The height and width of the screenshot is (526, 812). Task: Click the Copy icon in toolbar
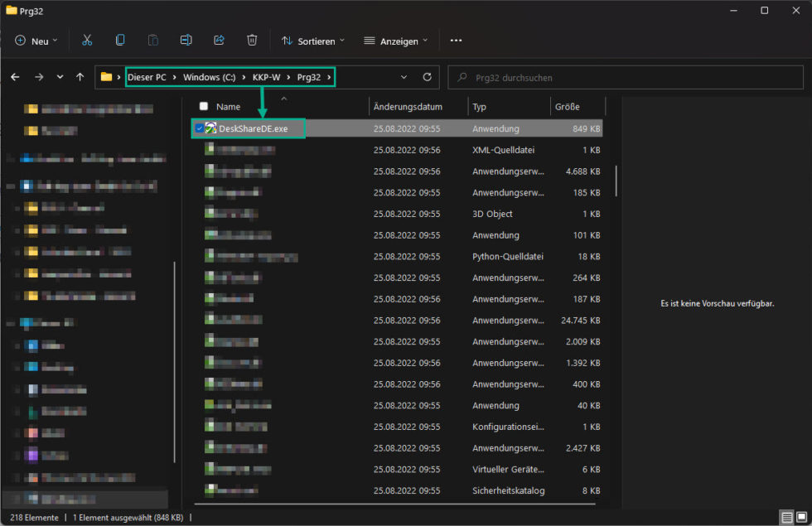[120, 41]
